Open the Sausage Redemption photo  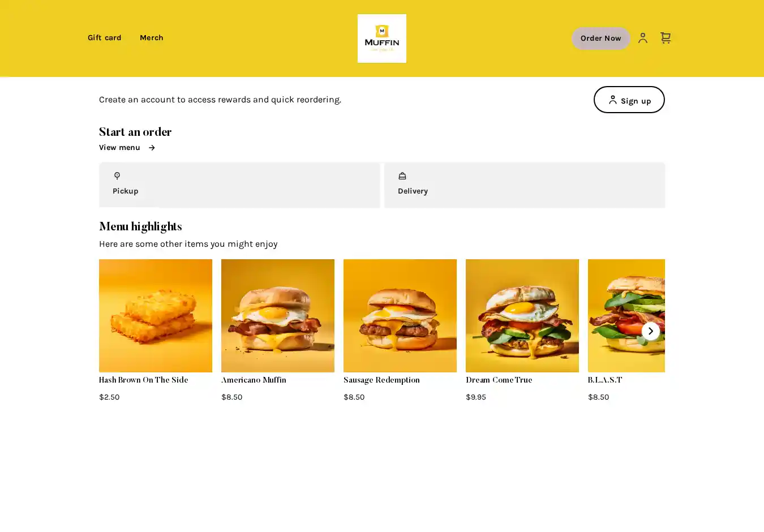coord(400,315)
